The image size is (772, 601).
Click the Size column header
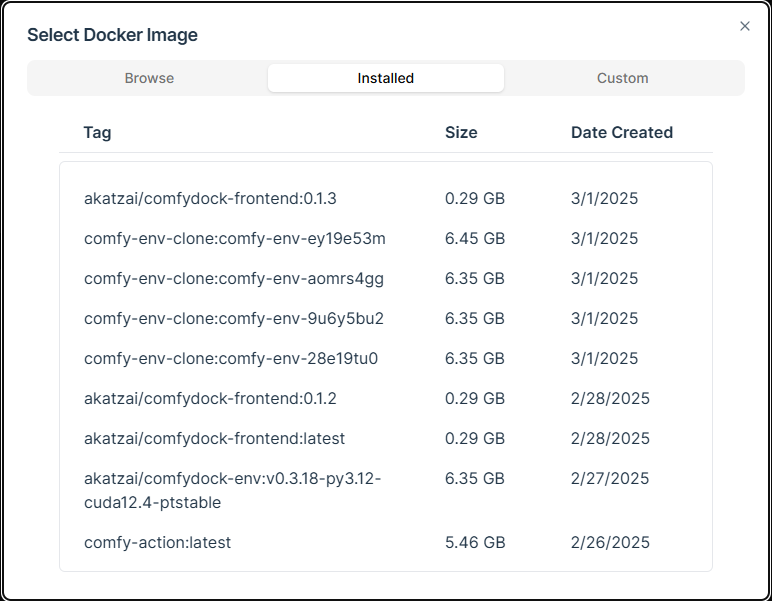(x=461, y=132)
